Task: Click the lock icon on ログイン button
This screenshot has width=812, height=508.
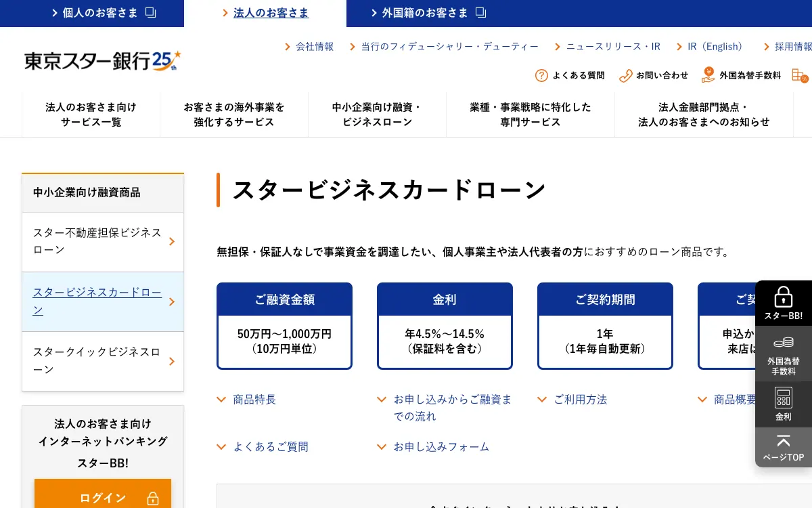Action: (x=153, y=499)
